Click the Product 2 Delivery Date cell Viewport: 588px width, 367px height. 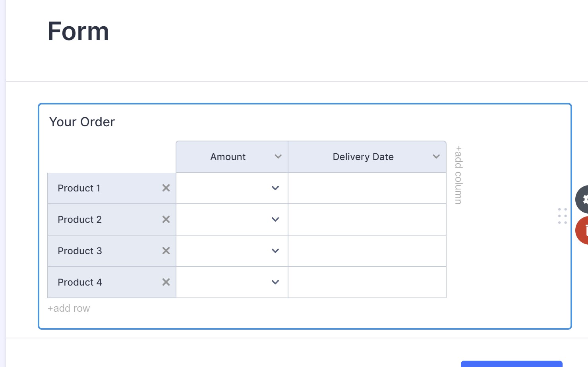coord(367,220)
